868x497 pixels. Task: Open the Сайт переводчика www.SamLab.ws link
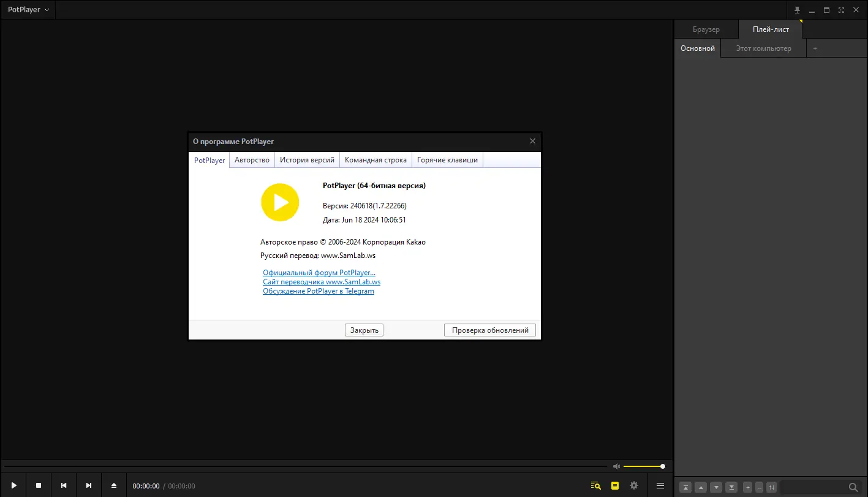pyautogui.click(x=322, y=282)
